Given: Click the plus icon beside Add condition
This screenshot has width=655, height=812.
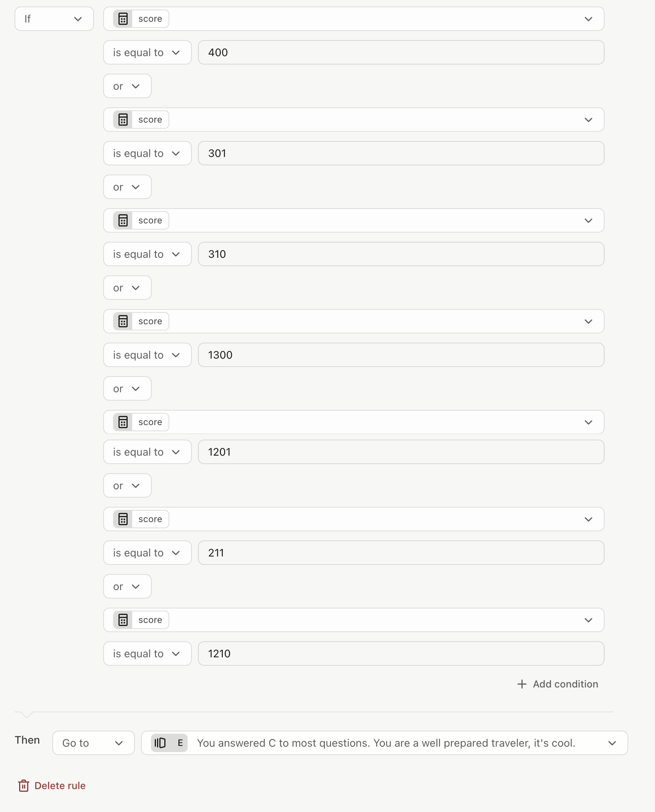Looking at the screenshot, I should [522, 684].
